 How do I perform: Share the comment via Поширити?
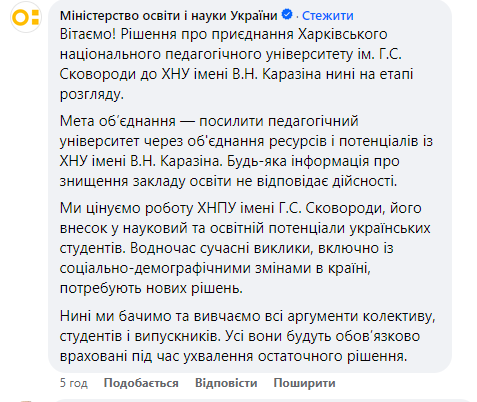(x=304, y=383)
